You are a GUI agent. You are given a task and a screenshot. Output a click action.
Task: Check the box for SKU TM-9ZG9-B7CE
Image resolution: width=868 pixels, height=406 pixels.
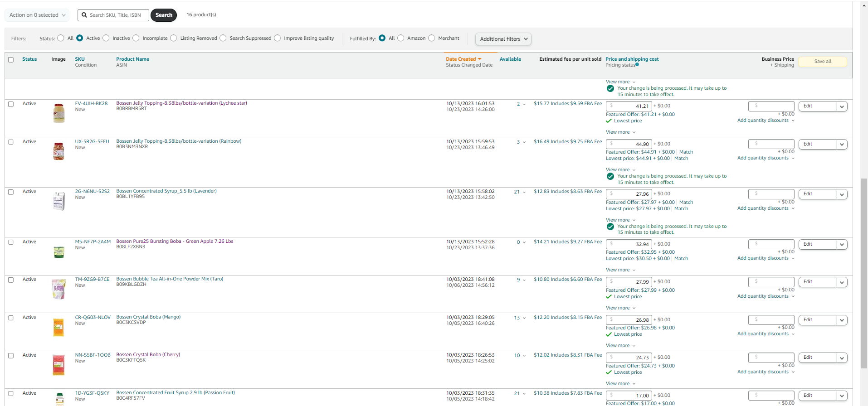[11, 280]
